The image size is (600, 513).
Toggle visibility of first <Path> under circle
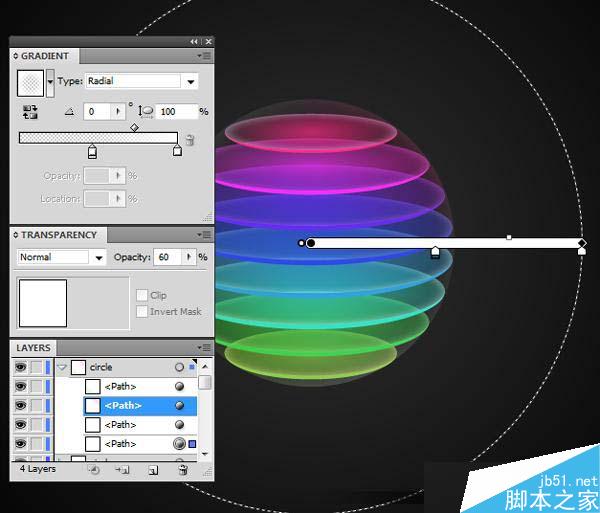coord(20,386)
